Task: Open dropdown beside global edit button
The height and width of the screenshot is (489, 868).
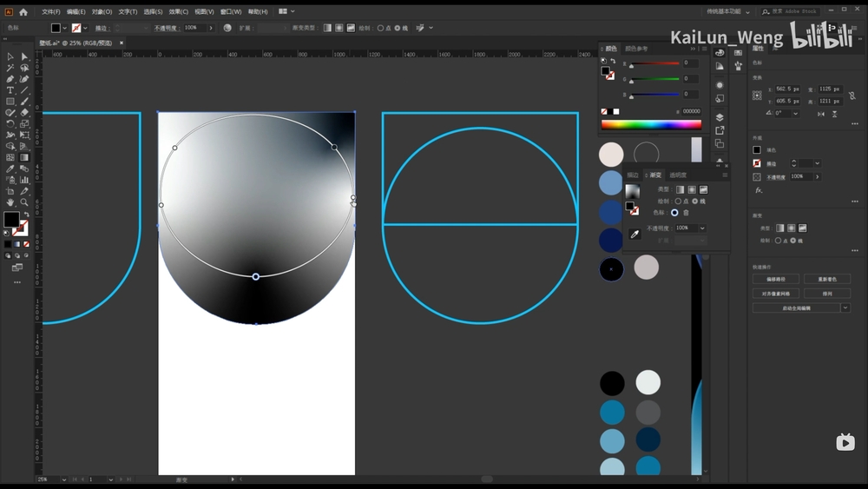Action: (845, 308)
